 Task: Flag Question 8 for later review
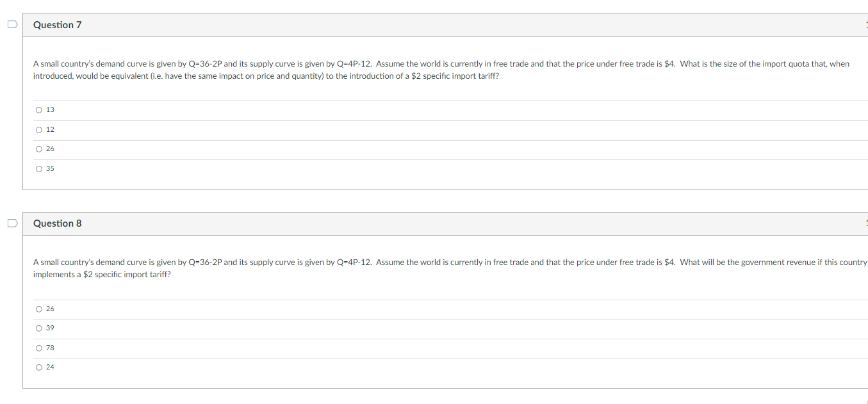tap(12, 222)
